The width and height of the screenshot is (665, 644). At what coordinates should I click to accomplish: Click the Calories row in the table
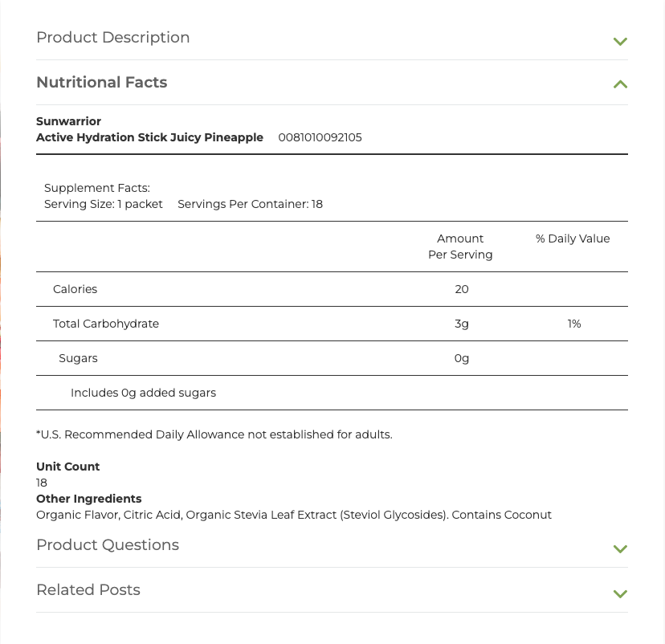pyautogui.click(x=75, y=289)
